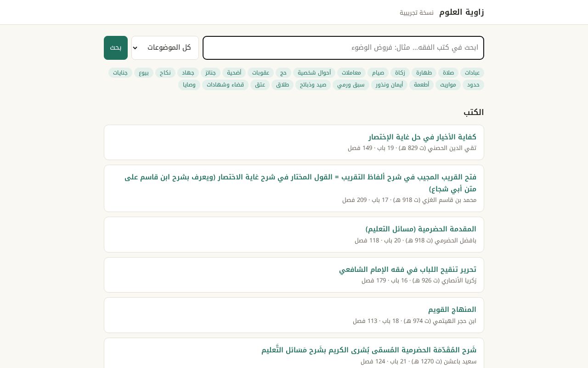Select the جنائز topic chip
588x368 pixels.
[211, 73]
